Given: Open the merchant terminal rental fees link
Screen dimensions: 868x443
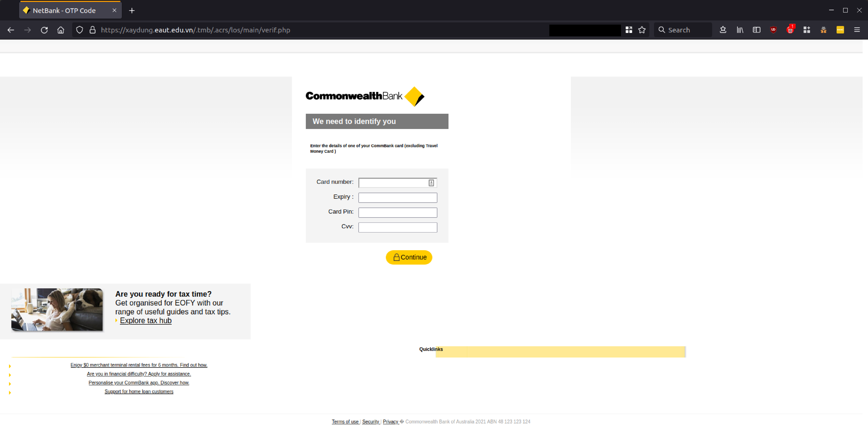Looking at the screenshot, I should (x=139, y=365).
